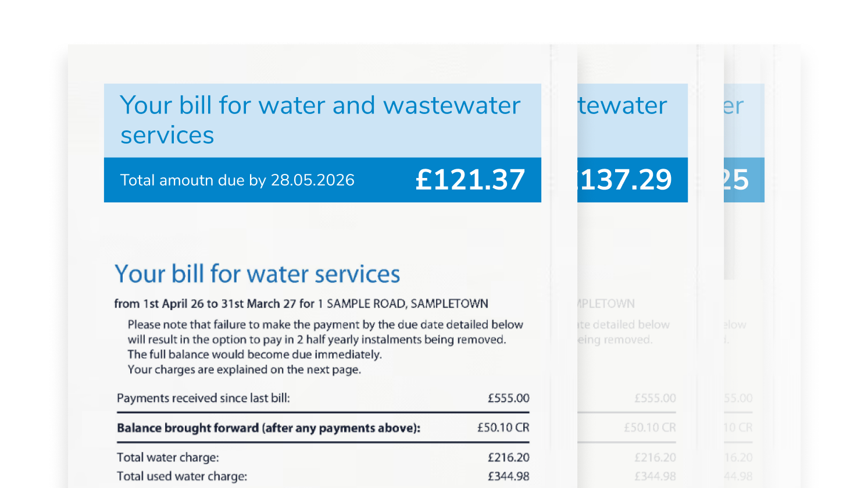Click the billing period and address line

point(301,304)
